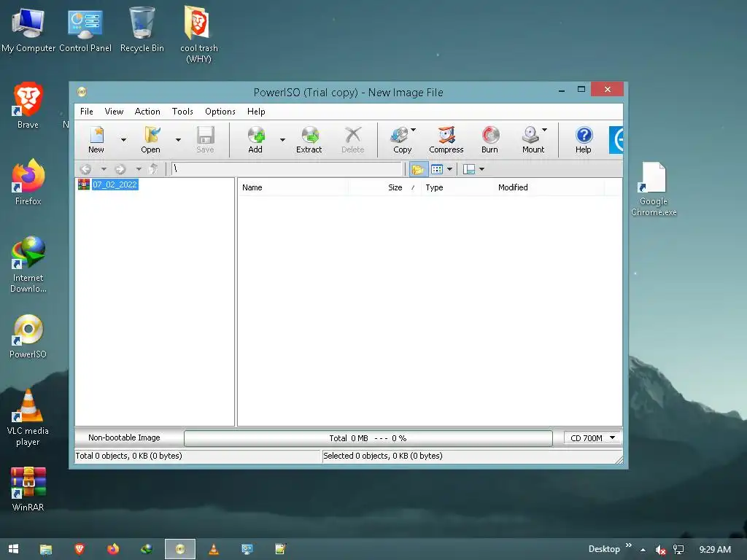Expand the Forward history dropdown arrow
This screenshot has width=747, height=560.
(x=139, y=169)
